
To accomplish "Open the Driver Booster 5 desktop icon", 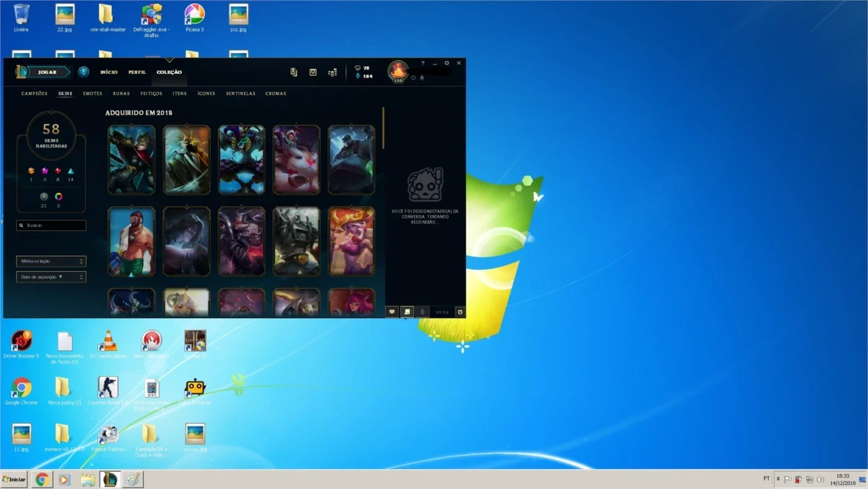I will coord(21,344).
